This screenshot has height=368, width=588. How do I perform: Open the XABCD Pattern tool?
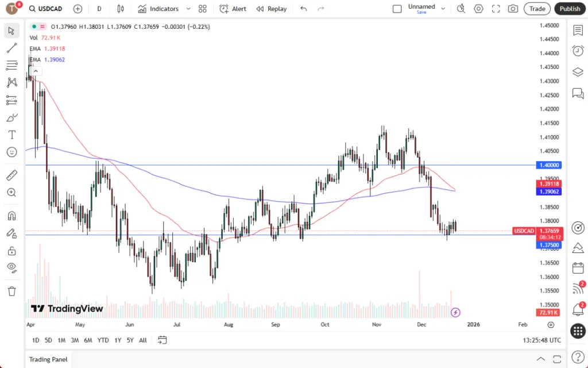click(x=11, y=82)
